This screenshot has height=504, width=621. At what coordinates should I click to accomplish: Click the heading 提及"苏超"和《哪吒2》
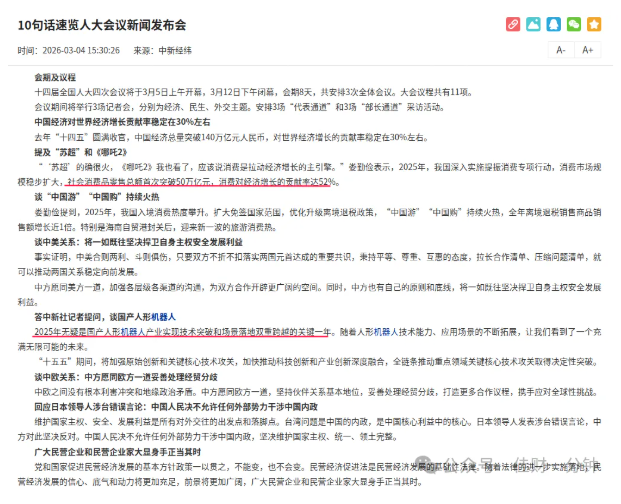81,152
